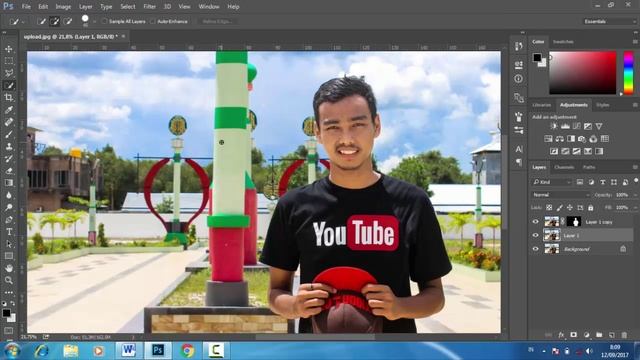Open the Color panel menu

click(x=635, y=42)
